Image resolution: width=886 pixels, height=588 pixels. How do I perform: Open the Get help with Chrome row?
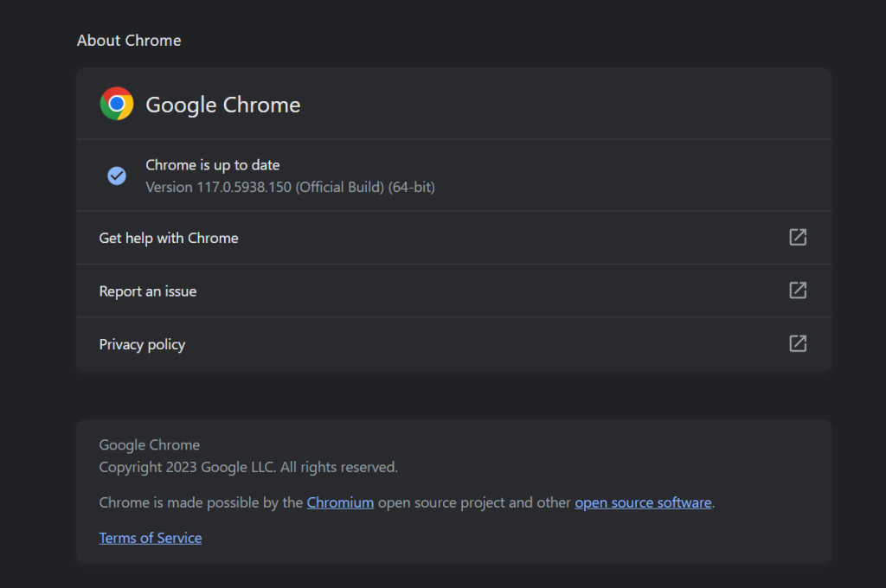pos(453,238)
